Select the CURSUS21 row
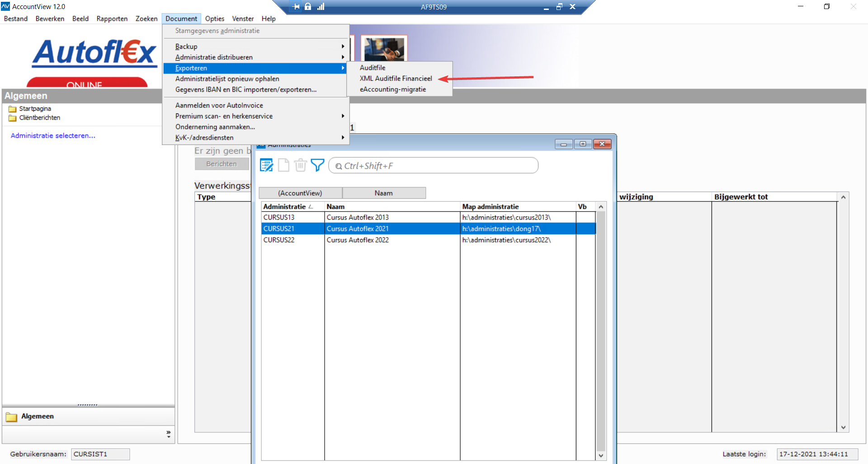 click(428, 229)
